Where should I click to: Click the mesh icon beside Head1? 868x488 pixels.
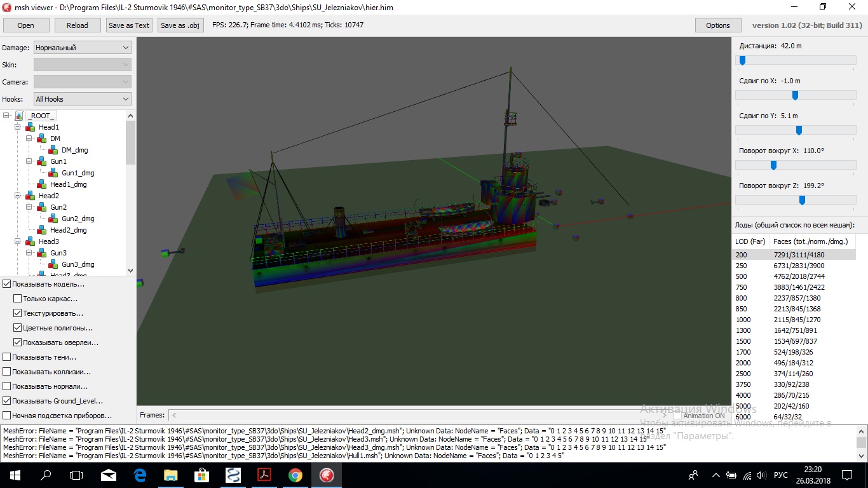pos(31,127)
